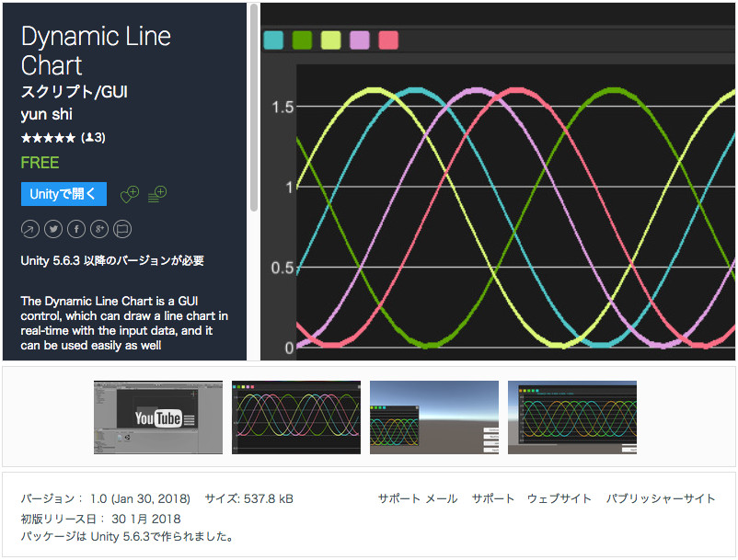Add asset to list icon

click(157, 194)
